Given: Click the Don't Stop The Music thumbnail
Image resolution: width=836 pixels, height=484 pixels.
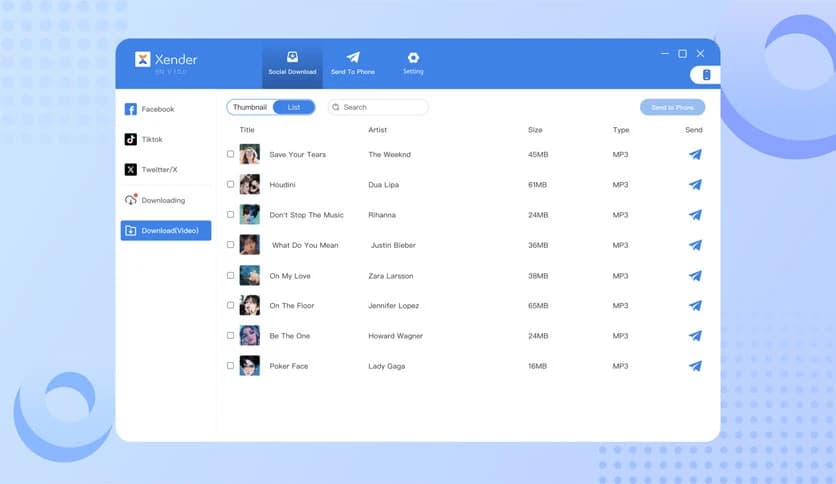Looking at the screenshot, I should (250, 214).
